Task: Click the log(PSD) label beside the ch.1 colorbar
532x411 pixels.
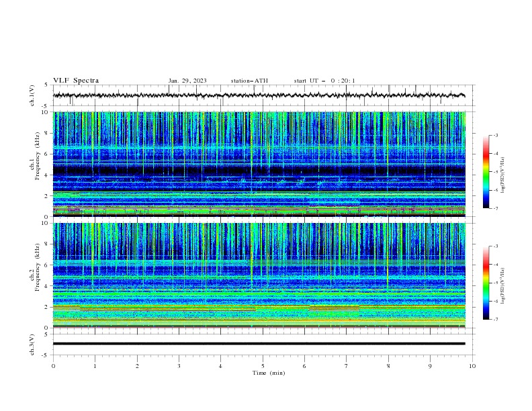Action: click(503, 175)
